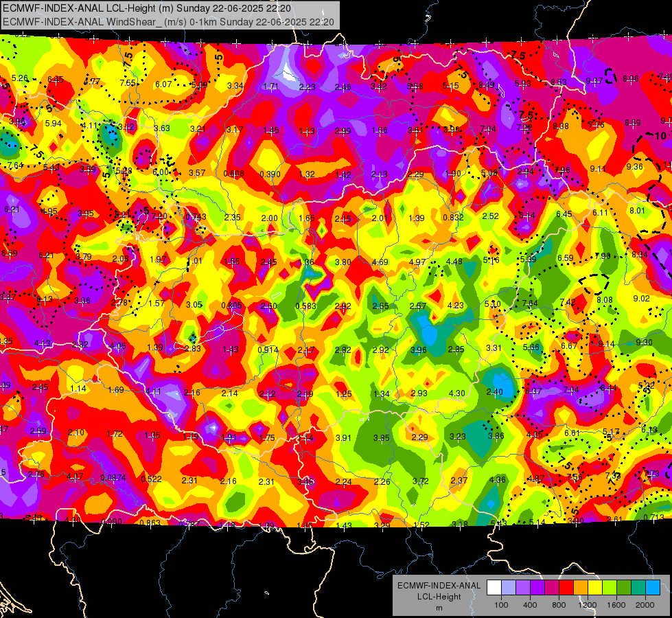The width and height of the screenshot is (672, 618).
Task: Click the legend label ECMWF-INDEX-ANAL
Action: (x=439, y=586)
